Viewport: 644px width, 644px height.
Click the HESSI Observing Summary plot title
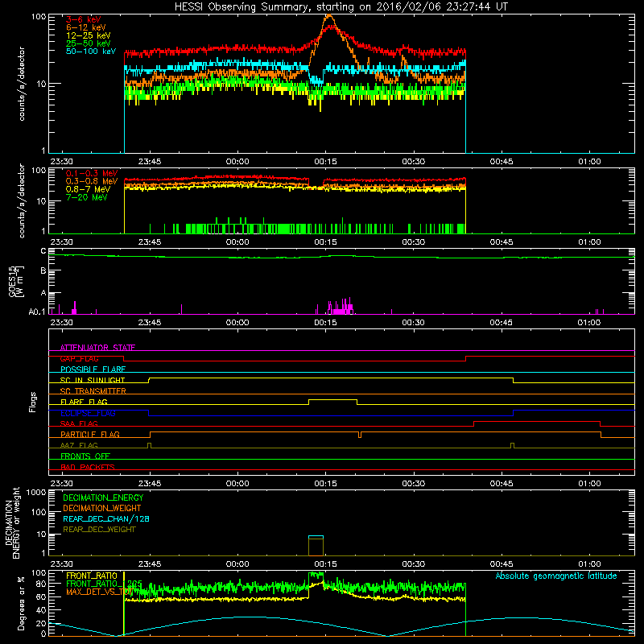[341, 7]
